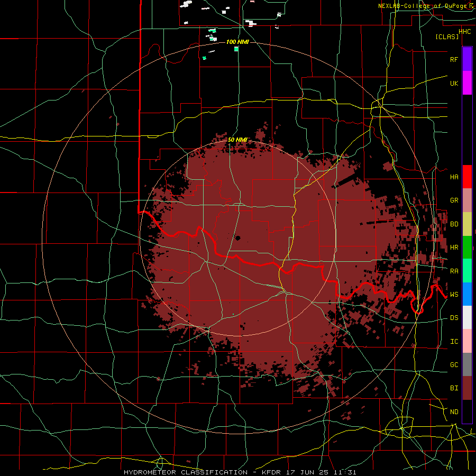Click the RF purple legend swatch
This screenshot has height=476, width=476.
pyautogui.click(x=467, y=59)
